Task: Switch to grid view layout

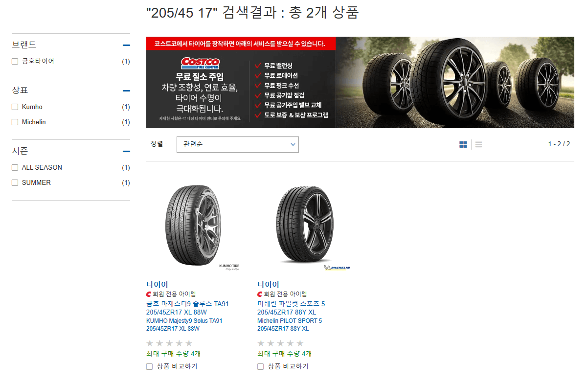Action: pos(463,144)
